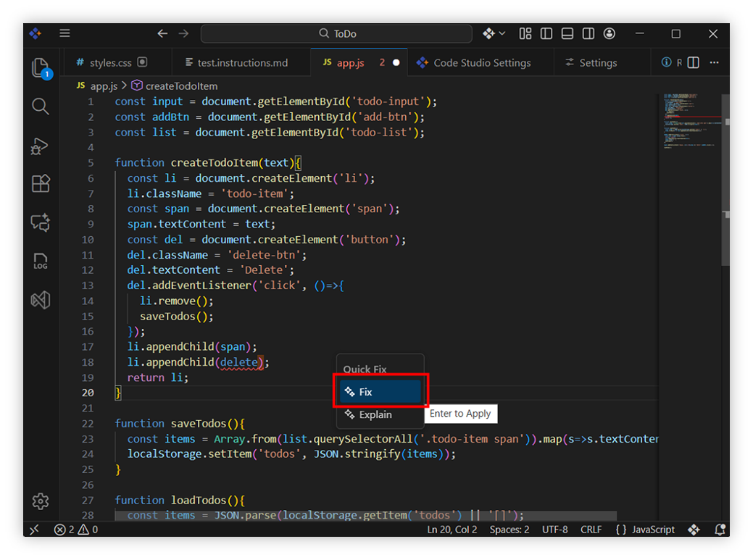Select Explain in the Quick Fix menu
Screen dimensions: 753x560
375,414
